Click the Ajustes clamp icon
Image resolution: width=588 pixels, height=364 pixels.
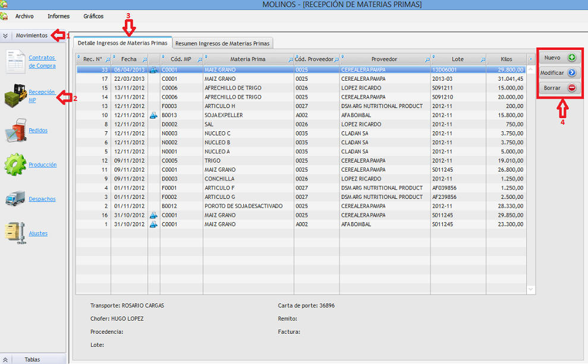point(15,233)
